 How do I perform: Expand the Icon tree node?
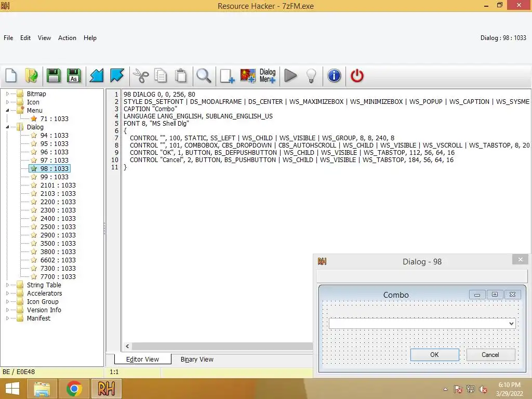click(7, 102)
